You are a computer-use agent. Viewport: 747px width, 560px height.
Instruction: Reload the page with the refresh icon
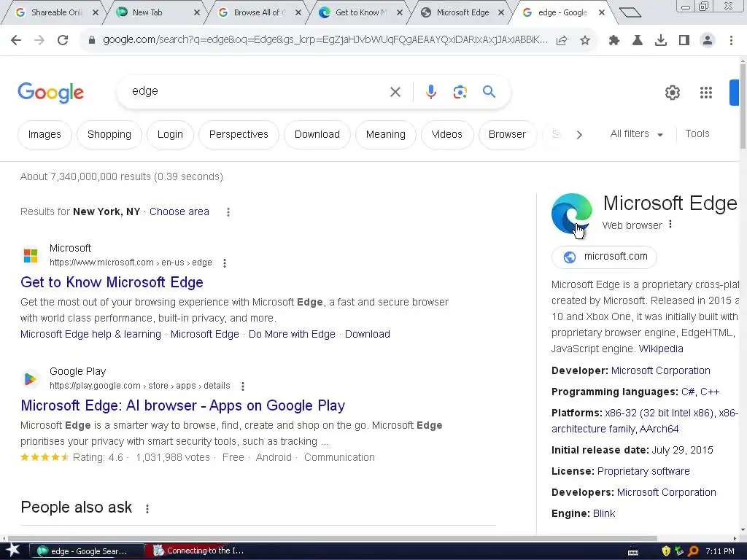click(63, 40)
